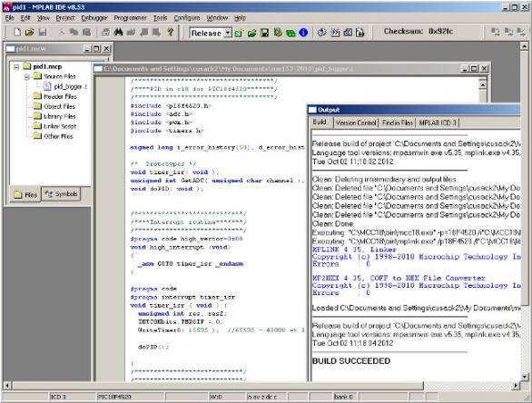Image resolution: width=532 pixels, height=403 pixels.
Task: Select the Find in Files output tab
Action: [x=398, y=123]
